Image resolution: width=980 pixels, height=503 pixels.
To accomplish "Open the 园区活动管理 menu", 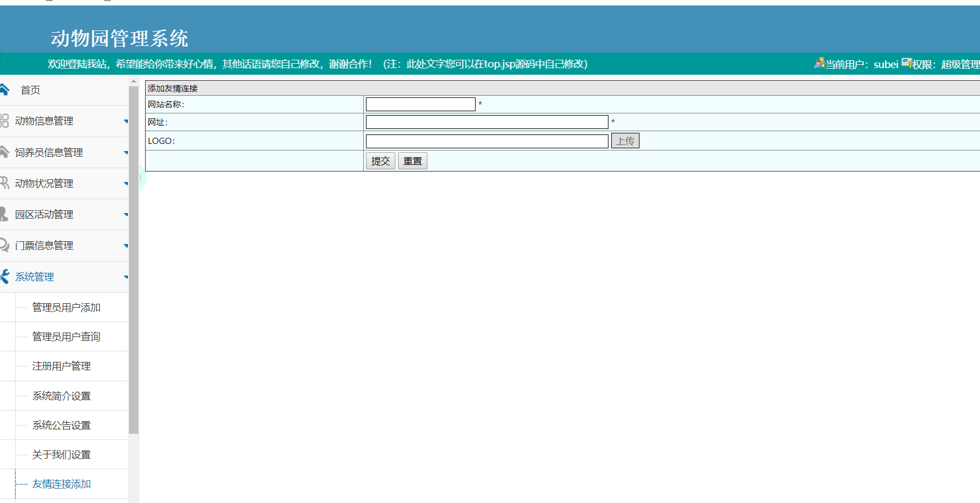I will click(44, 214).
